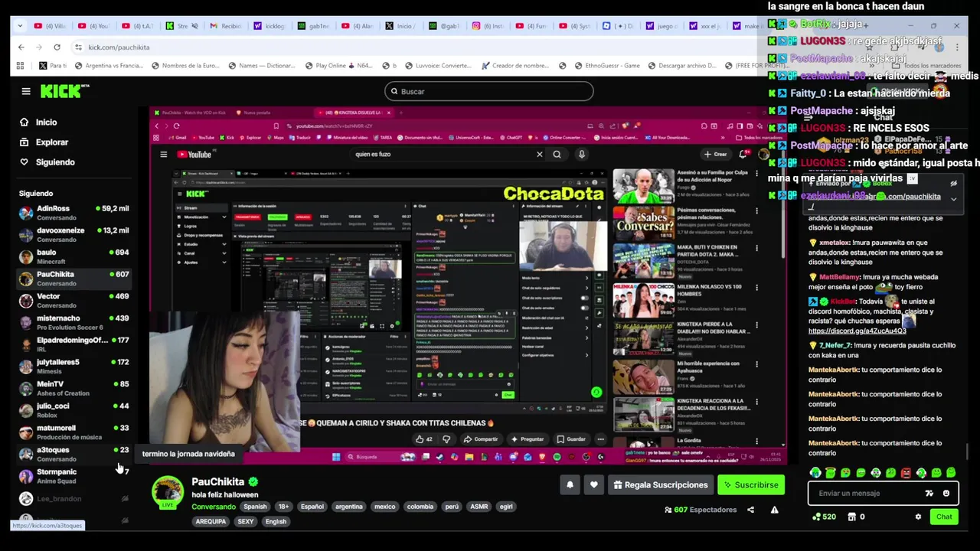Click the share stream icon

750,510
